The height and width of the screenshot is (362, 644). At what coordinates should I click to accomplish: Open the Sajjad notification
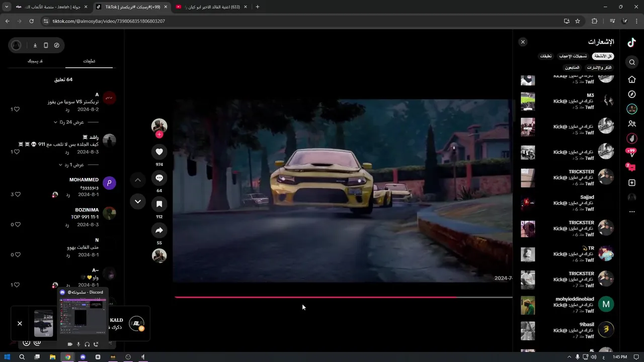[567, 203]
